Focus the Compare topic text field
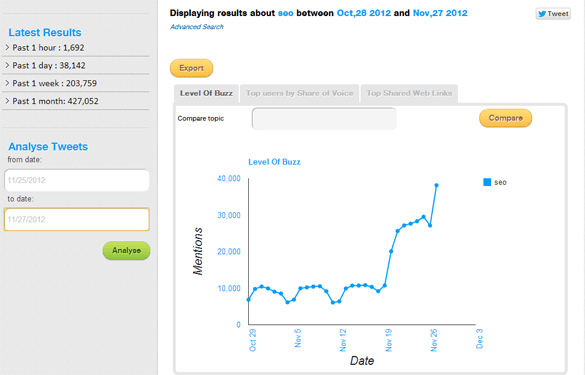This screenshot has width=585, height=375. tap(324, 119)
